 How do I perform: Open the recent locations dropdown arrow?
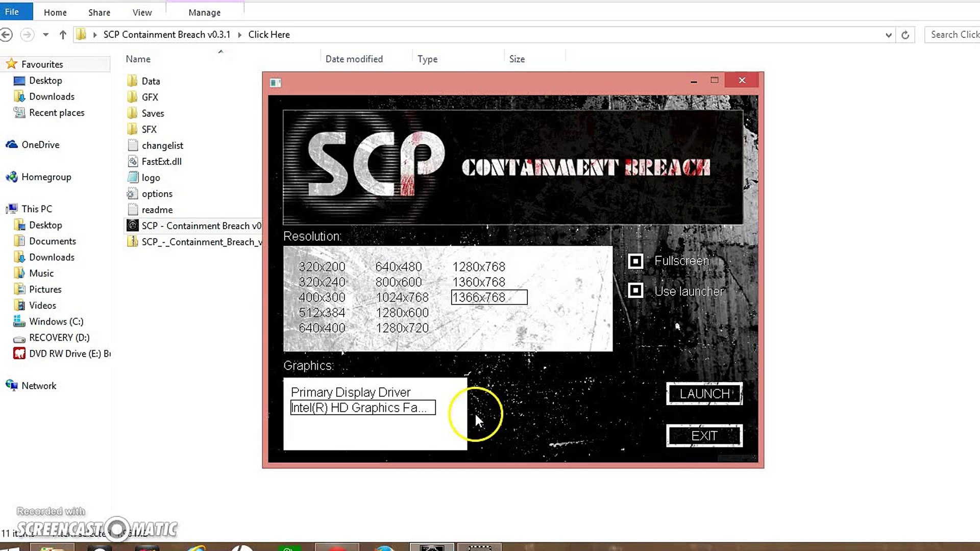pos(45,35)
